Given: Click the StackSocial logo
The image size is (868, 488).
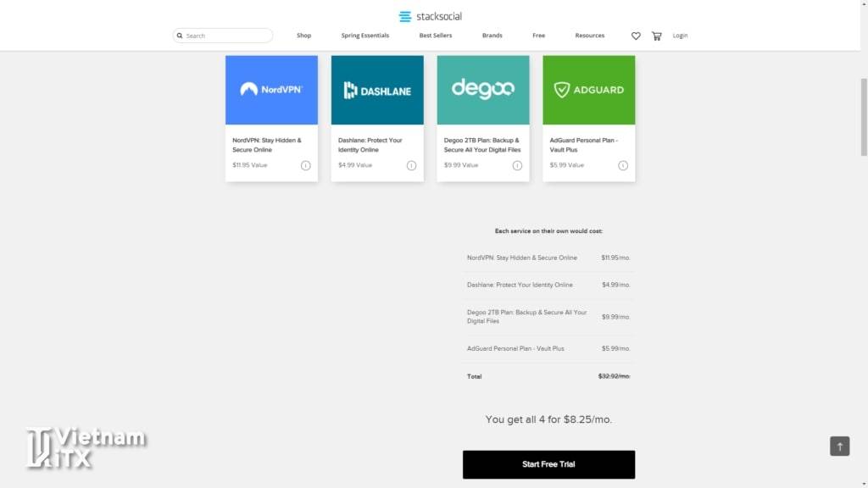Looking at the screenshot, I should click(430, 16).
